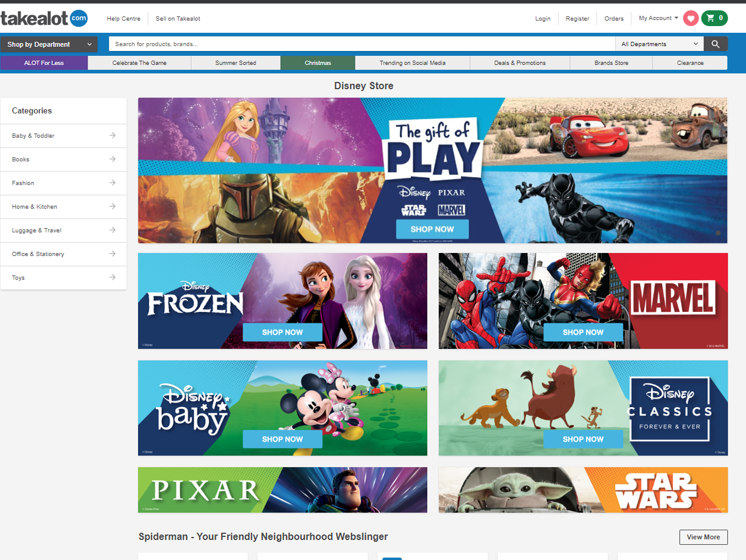The height and width of the screenshot is (560, 746).
Task: Click Shop Now on Frozen banner
Action: [283, 332]
